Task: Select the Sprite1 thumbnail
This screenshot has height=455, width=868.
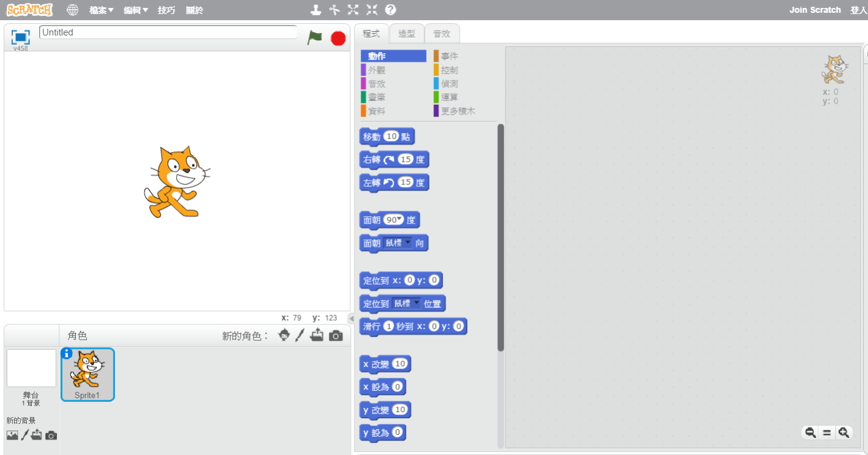Action: 87,374
